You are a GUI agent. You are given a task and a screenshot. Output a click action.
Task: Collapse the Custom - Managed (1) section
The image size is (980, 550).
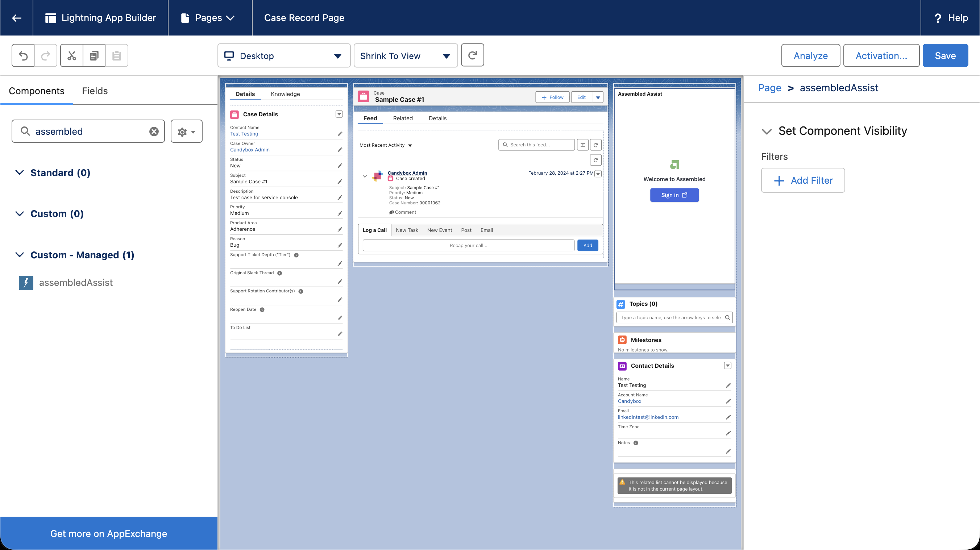(x=20, y=255)
